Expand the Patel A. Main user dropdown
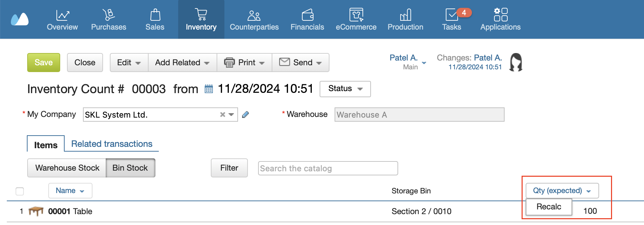The image size is (644, 225). (x=424, y=63)
